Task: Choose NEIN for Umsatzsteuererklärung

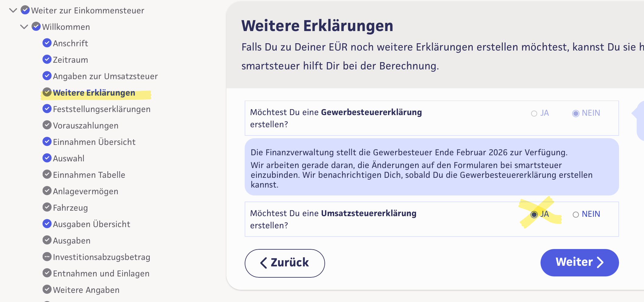Action: pos(576,215)
